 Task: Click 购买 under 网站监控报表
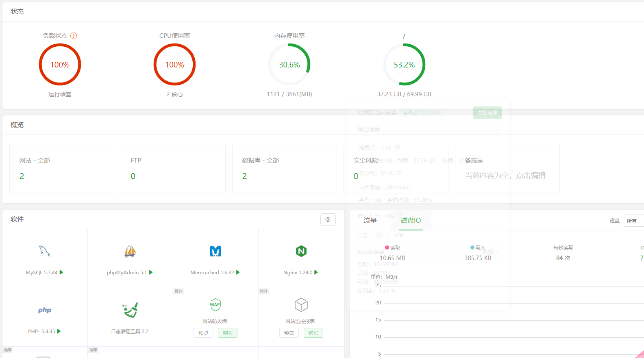pyautogui.click(x=313, y=333)
